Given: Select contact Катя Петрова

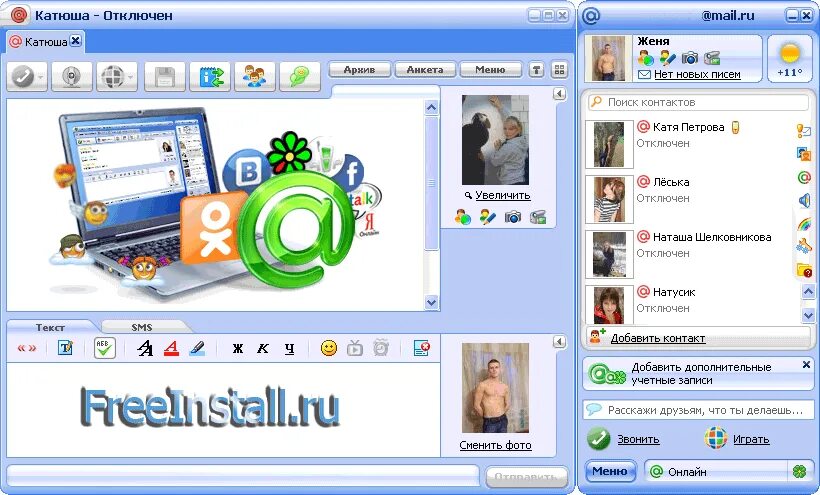Looking at the screenshot, I should [x=689, y=127].
